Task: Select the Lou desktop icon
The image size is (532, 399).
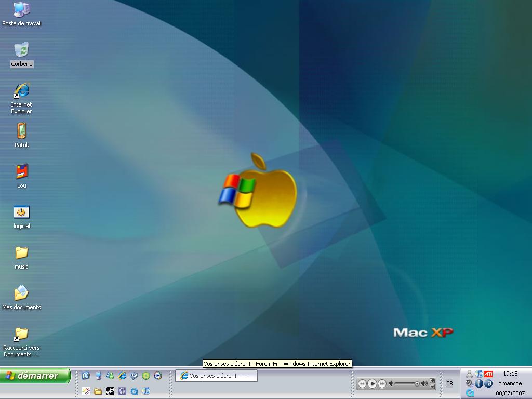Action: pyautogui.click(x=22, y=176)
